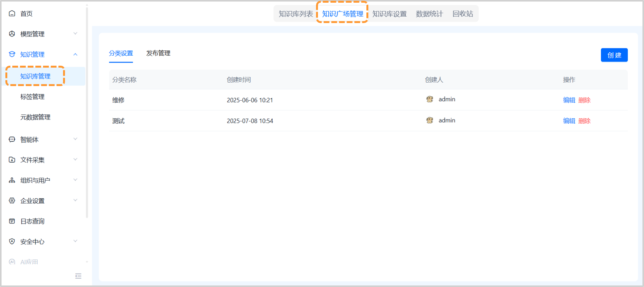Click the 知识管理 graduation cap icon
The width and height of the screenshot is (644, 287).
[x=12, y=54]
